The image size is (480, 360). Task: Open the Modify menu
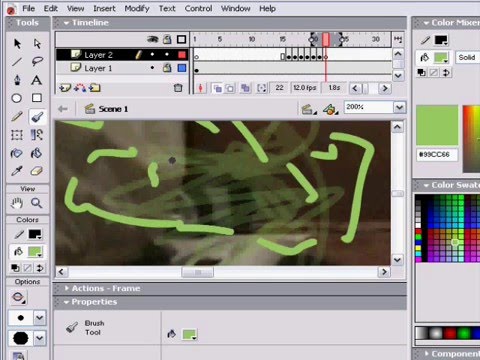coord(137,8)
